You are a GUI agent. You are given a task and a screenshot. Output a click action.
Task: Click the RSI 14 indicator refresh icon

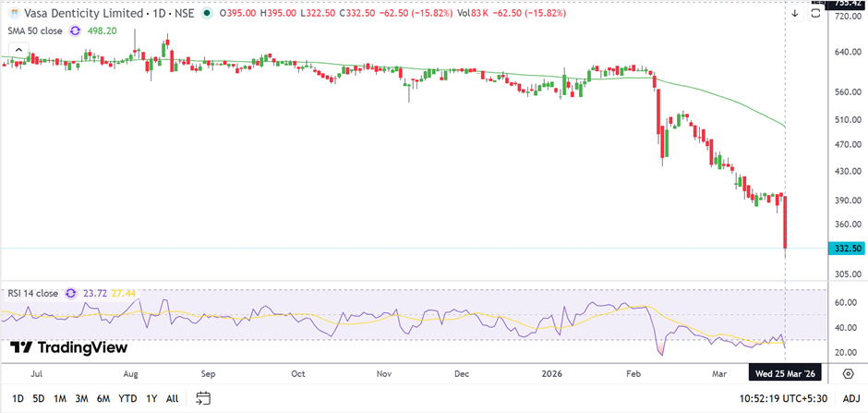point(70,294)
